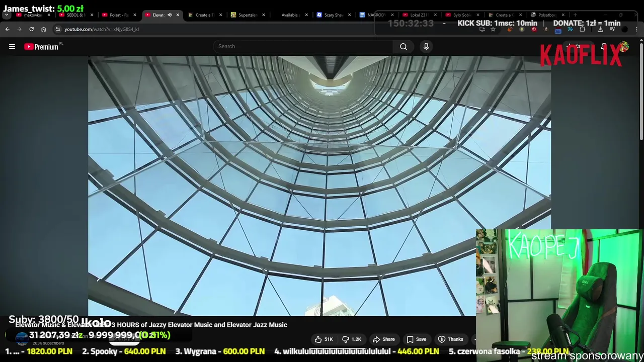Click the YouTube search field
This screenshot has height=362, width=644.
[303, 47]
